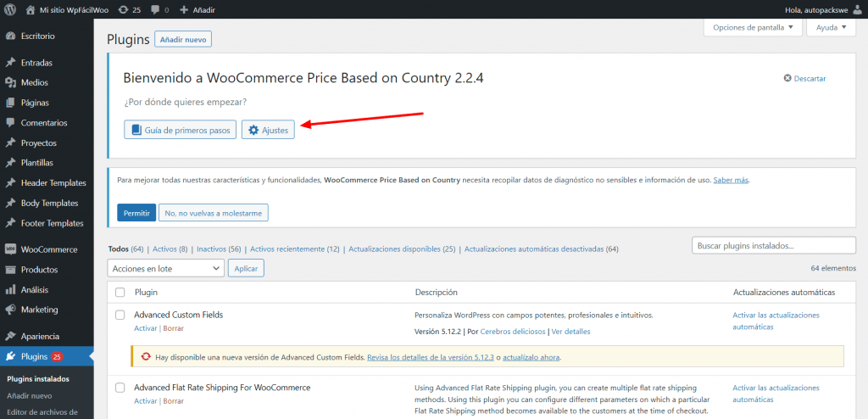Viewport: 868px width, 419px height.
Task: Click the Header Templates pin icon
Action: (10, 183)
